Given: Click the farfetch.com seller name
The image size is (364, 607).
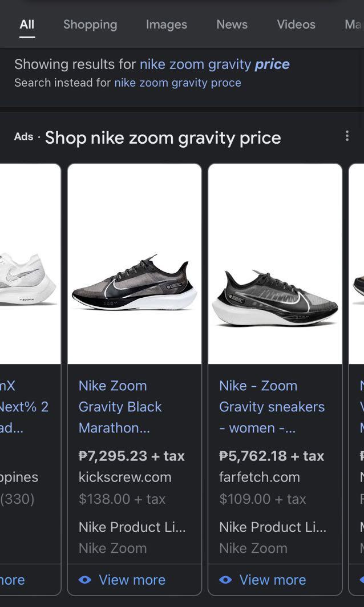Looking at the screenshot, I should click(x=259, y=477).
